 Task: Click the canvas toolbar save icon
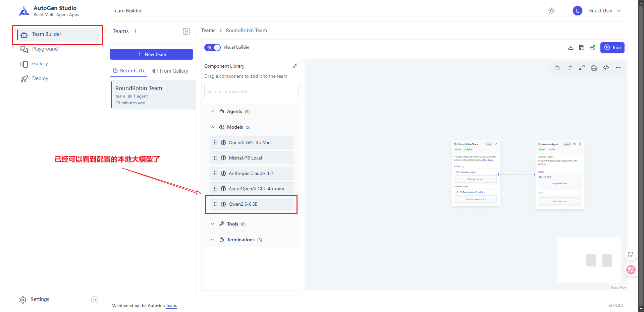[594, 68]
